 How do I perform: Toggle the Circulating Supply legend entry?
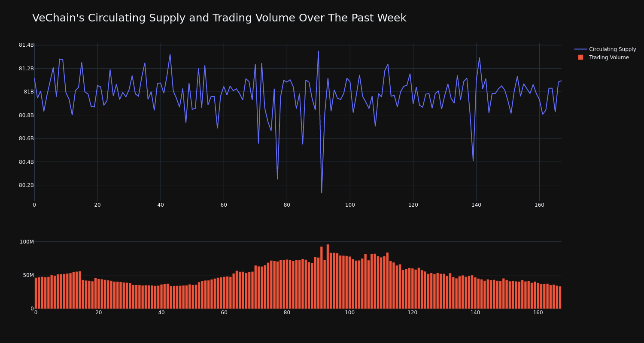click(x=605, y=49)
